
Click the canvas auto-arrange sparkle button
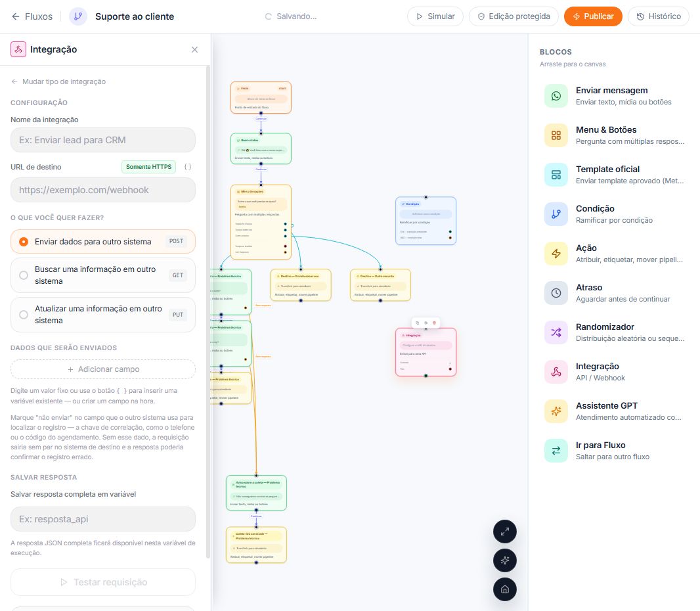coord(505,560)
